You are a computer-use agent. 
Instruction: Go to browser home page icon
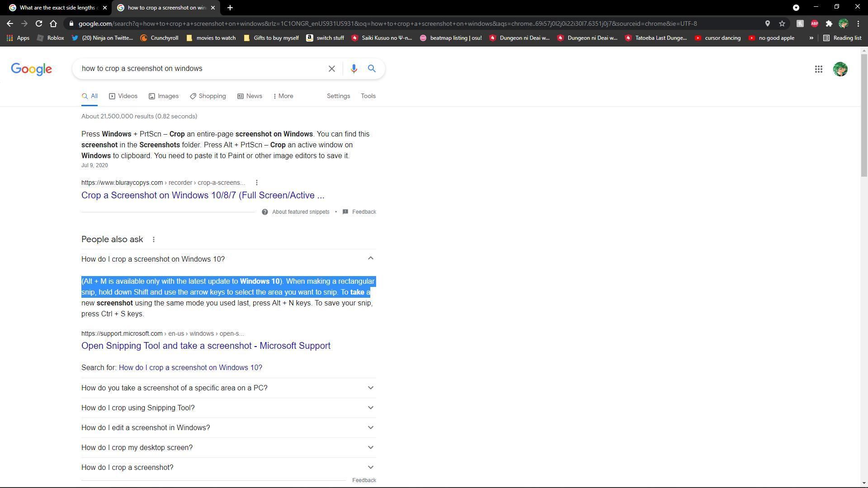[x=53, y=23]
